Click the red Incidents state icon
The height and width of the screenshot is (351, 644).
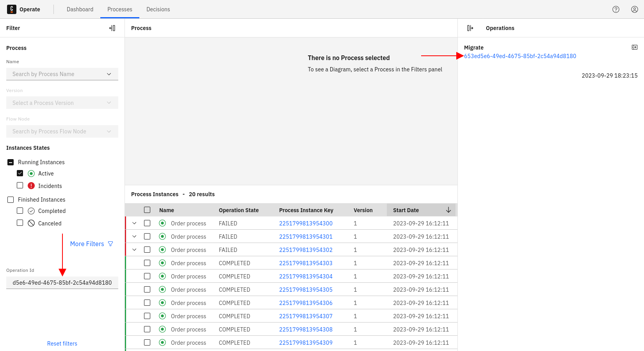(31, 186)
